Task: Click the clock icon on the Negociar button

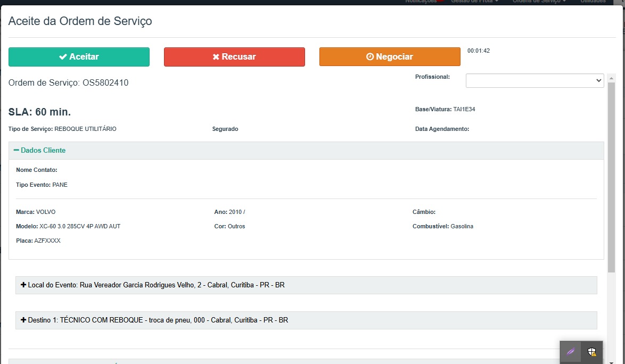Action: pyautogui.click(x=370, y=57)
